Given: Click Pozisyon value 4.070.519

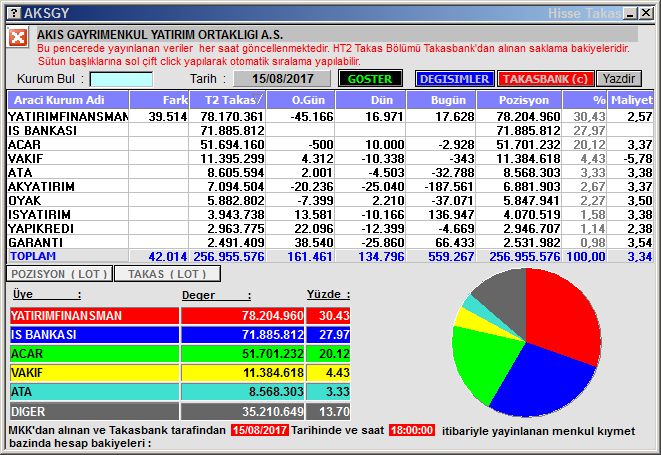Looking at the screenshot, I should click(x=532, y=215).
